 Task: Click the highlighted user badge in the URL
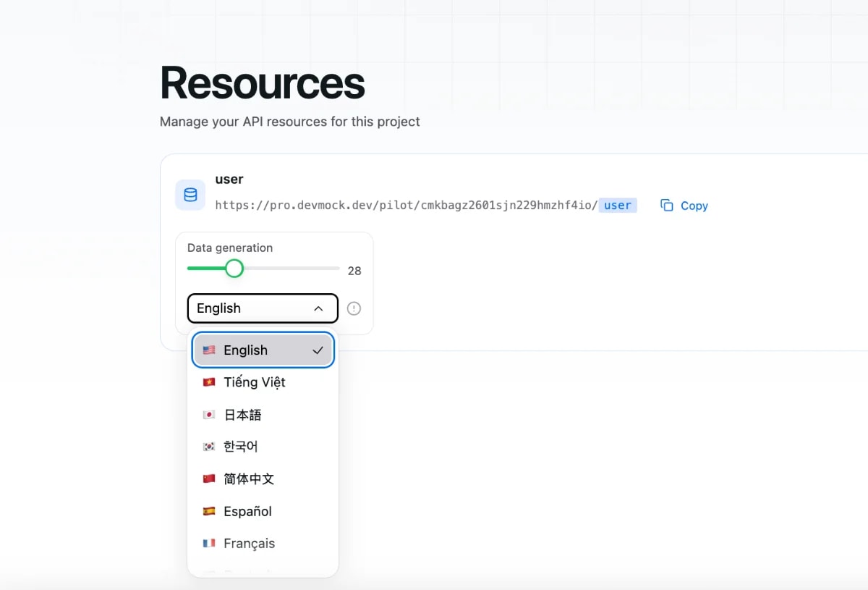pos(617,205)
